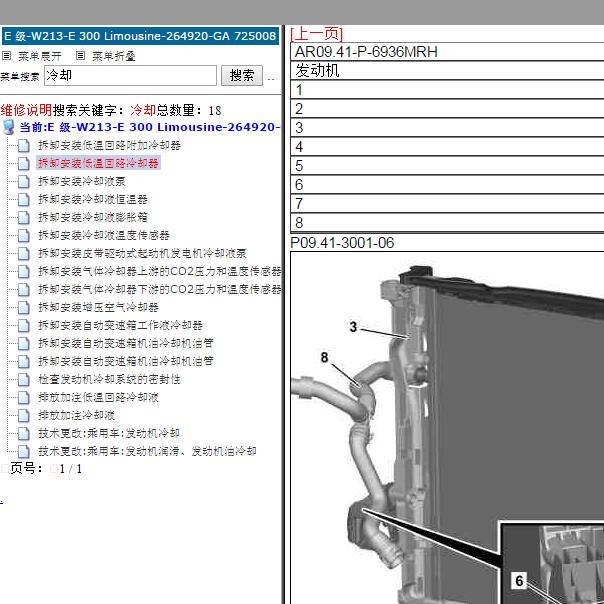Click table row numbered 7

447,203
